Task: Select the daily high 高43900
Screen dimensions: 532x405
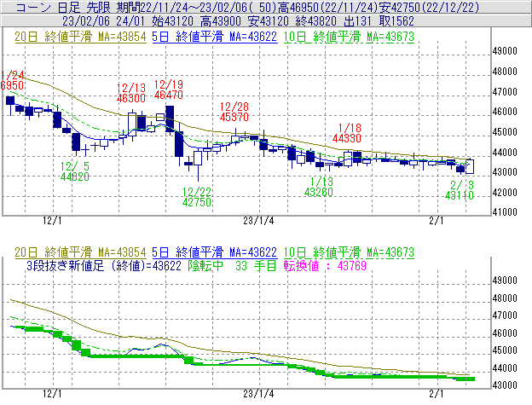Action: click(221, 21)
